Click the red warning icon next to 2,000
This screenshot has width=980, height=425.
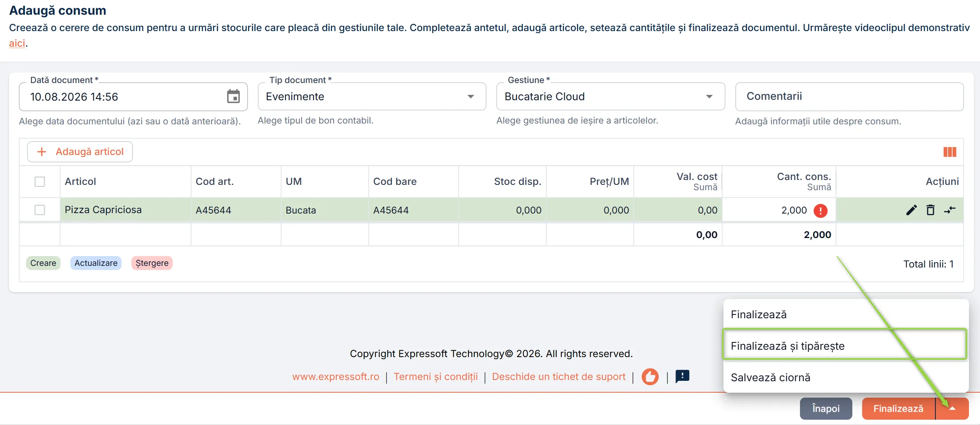click(820, 211)
